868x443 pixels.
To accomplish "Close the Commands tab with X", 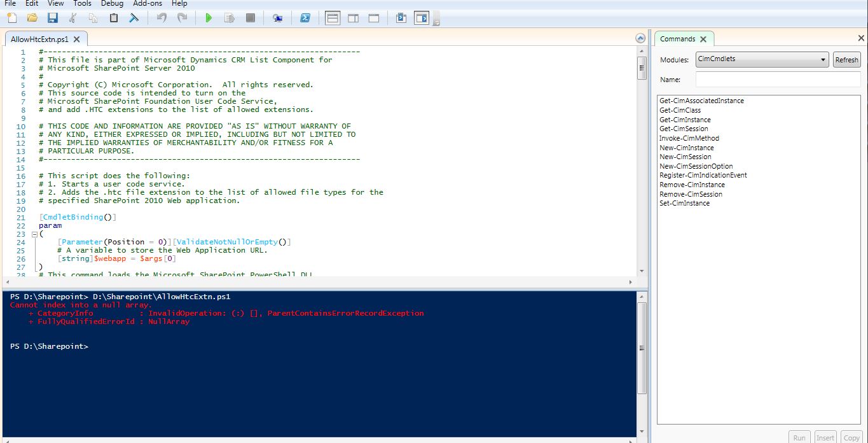I will 704,39.
